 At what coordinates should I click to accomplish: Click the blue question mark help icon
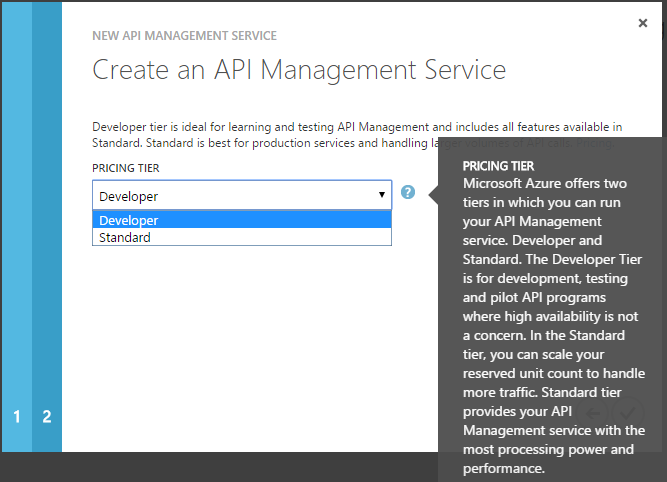[408, 192]
